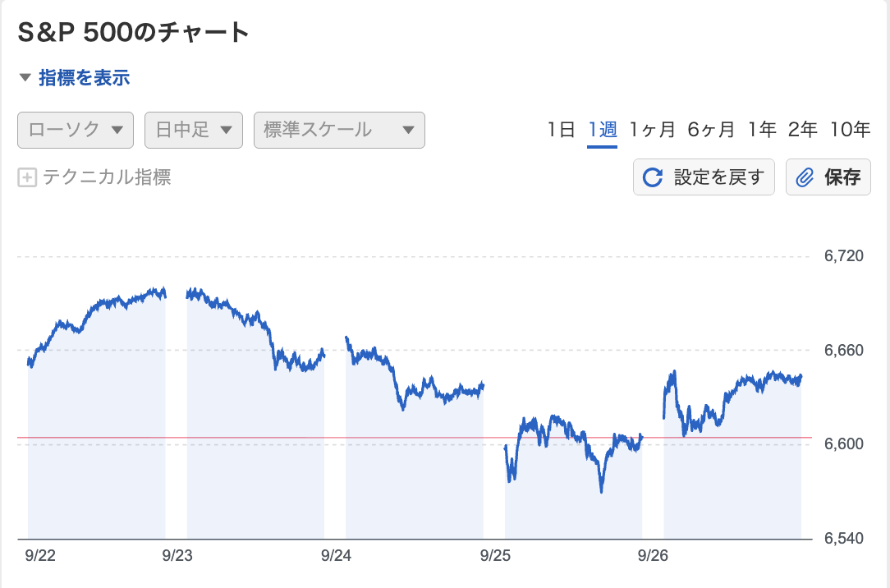Collapse the 指標を表示 disclosure triangle
The width and height of the screenshot is (890, 588).
coord(25,79)
